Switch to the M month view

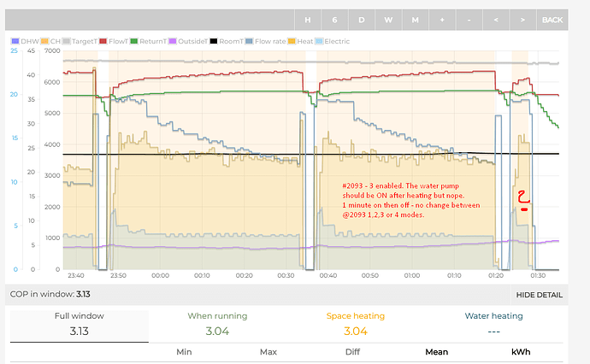(x=415, y=20)
